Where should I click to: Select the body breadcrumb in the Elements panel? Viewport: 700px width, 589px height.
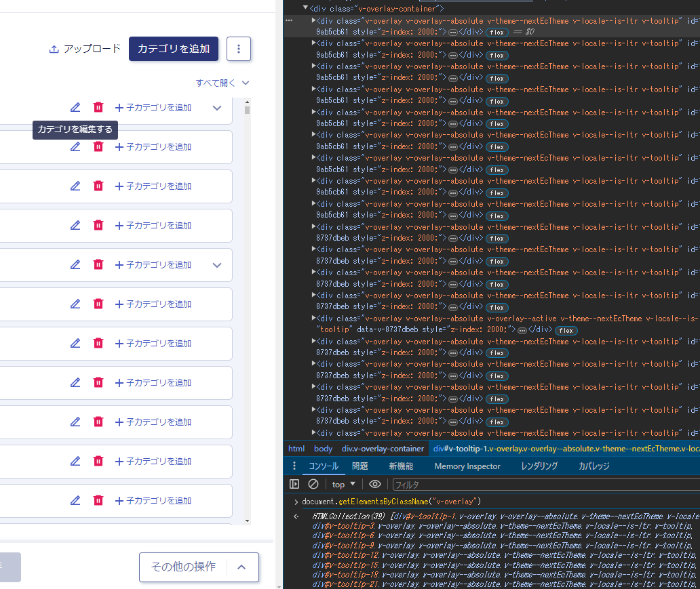(x=323, y=449)
